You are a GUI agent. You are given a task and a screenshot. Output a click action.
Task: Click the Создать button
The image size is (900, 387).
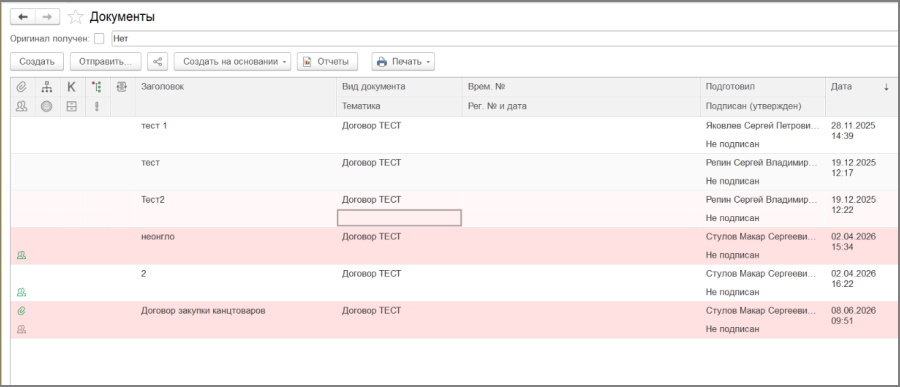coord(37,61)
